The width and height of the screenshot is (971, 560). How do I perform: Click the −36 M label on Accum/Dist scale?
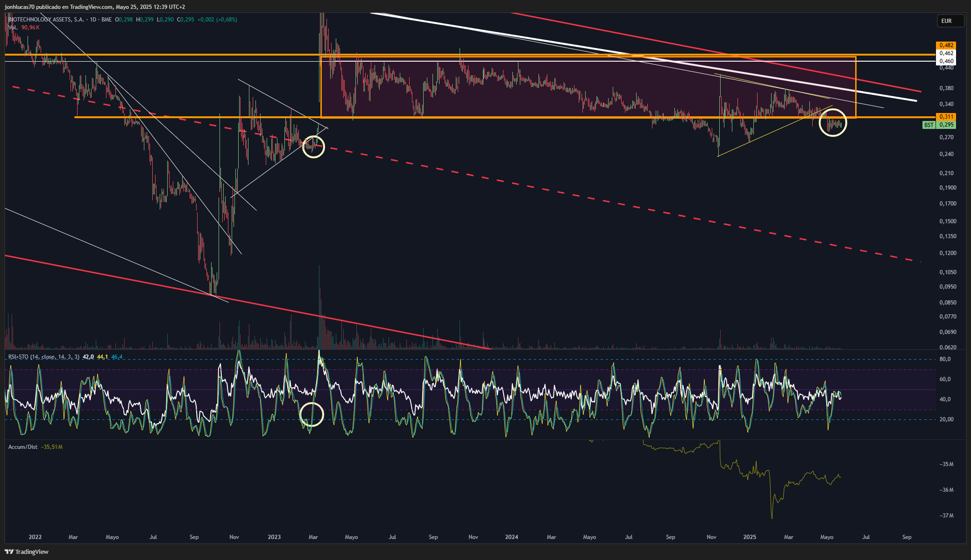point(947,490)
